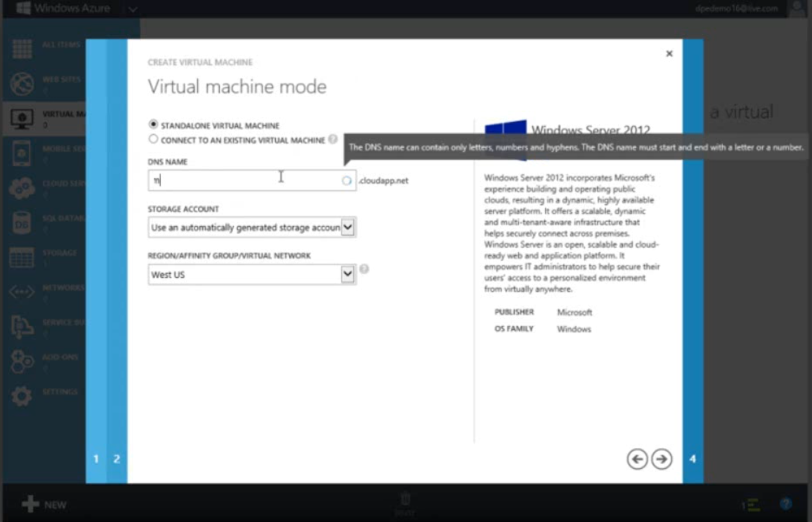Click the Virtual machine mode heading
This screenshot has height=522, width=812.
pos(237,87)
